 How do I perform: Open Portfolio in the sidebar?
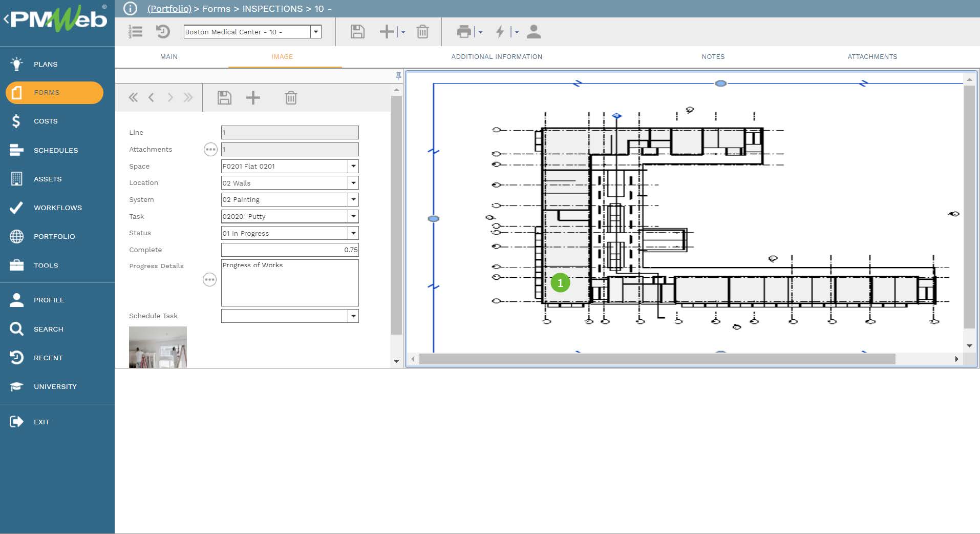pyautogui.click(x=54, y=236)
